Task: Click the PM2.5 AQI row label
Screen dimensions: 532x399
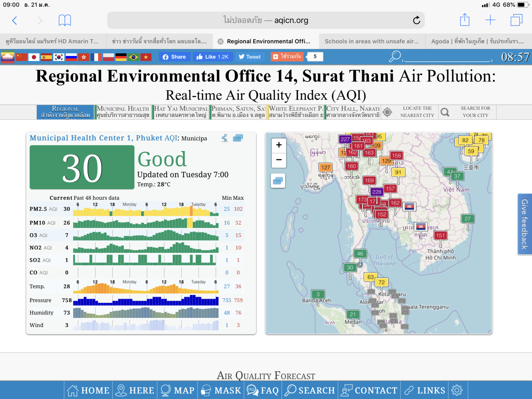Action: [x=43, y=209]
